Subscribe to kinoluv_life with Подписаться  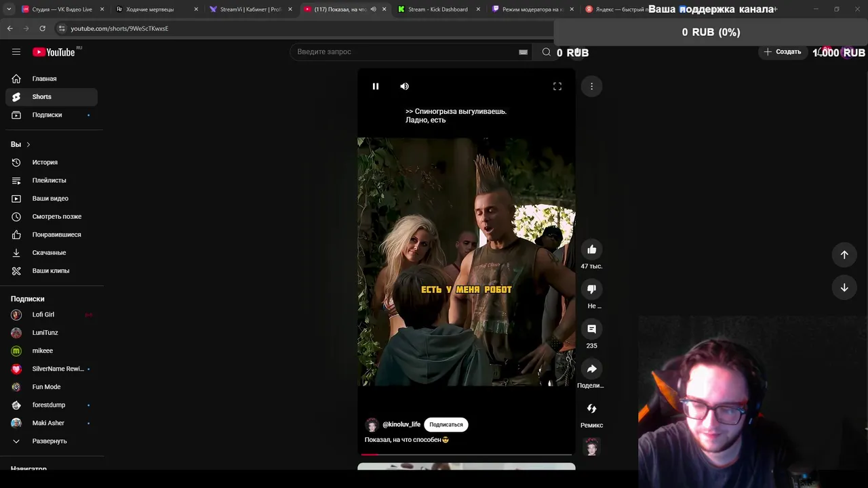tap(446, 424)
